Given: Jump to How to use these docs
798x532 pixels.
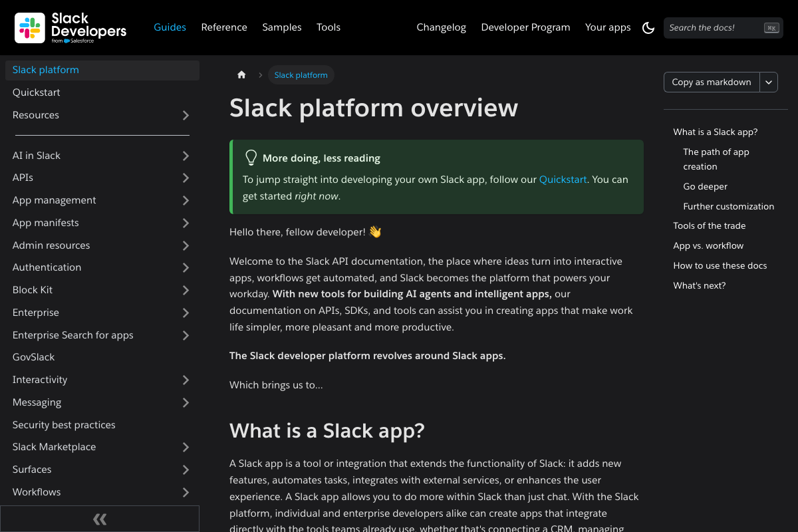Looking at the screenshot, I should (720, 266).
